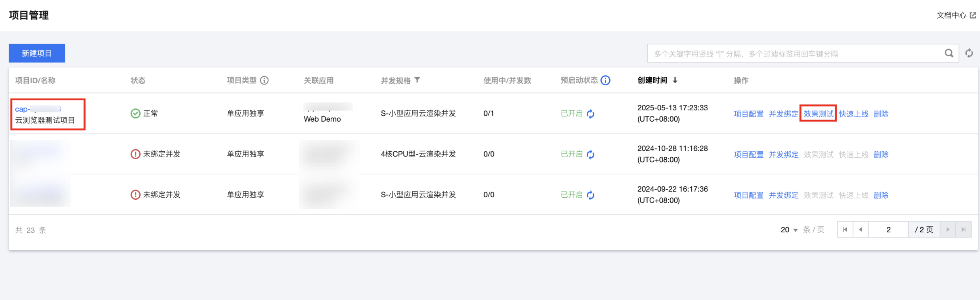The height and width of the screenshot is (300, 980).
Task: Open the 并发规格 filter icon
Action: 418,80
